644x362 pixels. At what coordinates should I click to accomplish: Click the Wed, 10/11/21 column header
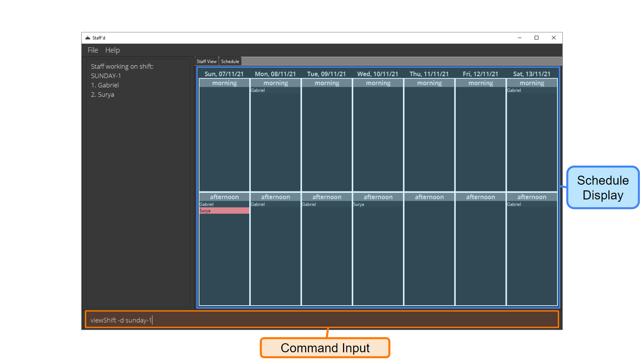378,74
